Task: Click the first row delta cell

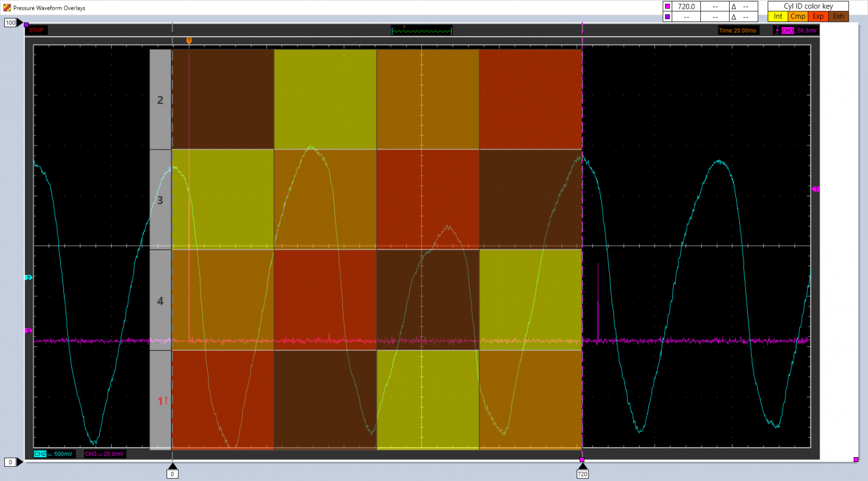Action: click(x=743, y=7)
